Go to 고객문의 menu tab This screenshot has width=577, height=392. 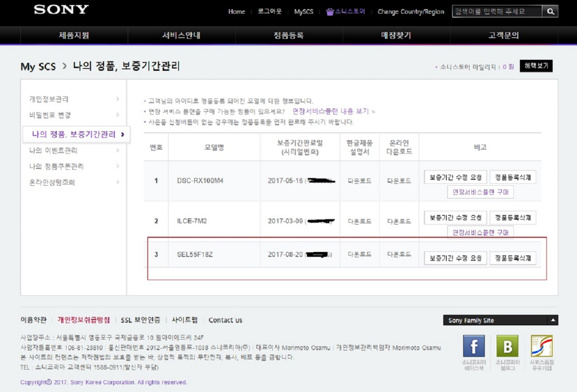click(x=503, y=35)
